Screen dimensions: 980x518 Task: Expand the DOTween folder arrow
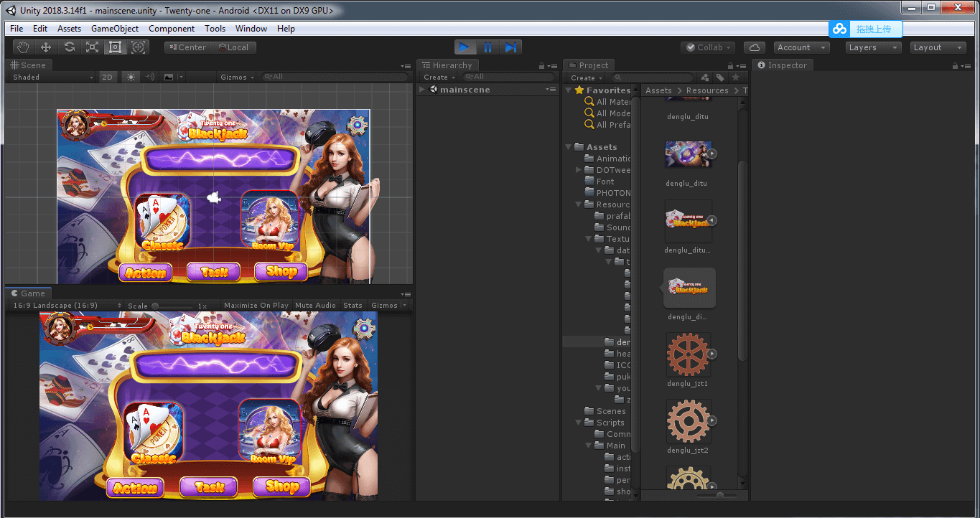click(x=579, y=170)
